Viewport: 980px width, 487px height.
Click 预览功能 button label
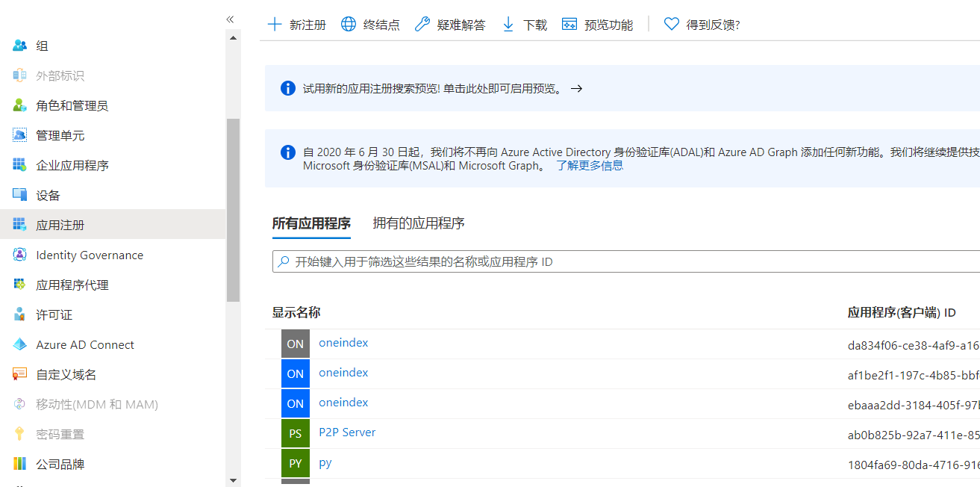(608, 25)
